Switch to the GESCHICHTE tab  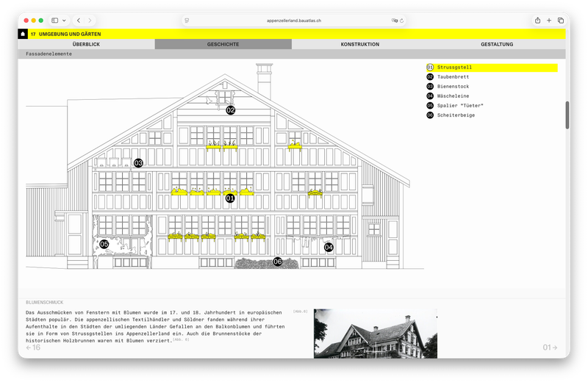223,44
